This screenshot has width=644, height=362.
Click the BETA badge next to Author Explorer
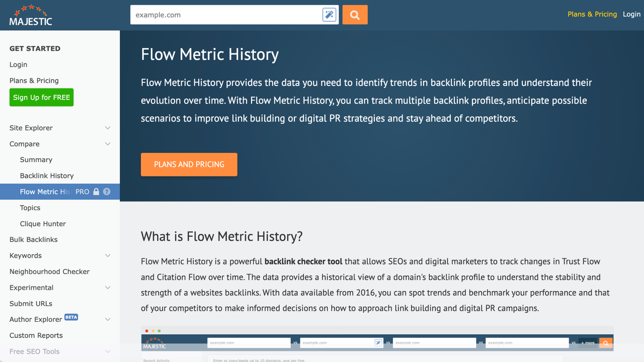(x=71, y=317)
